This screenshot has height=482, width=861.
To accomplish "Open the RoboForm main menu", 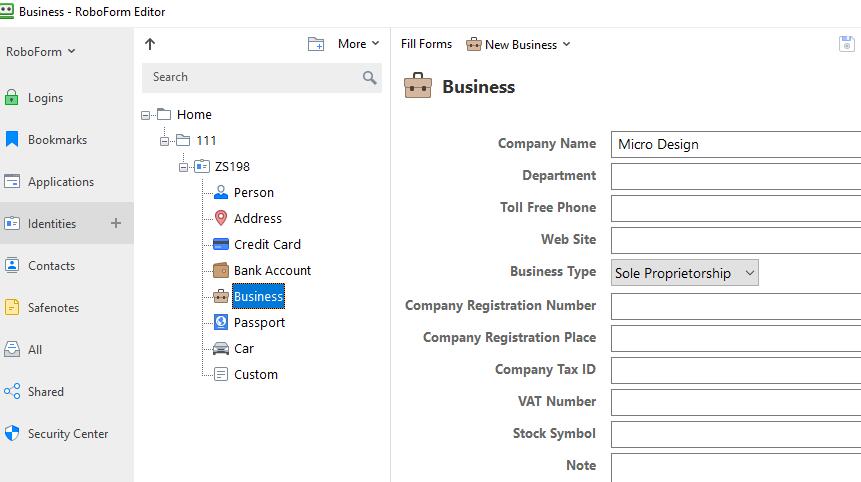I will [x=41, y=52].
